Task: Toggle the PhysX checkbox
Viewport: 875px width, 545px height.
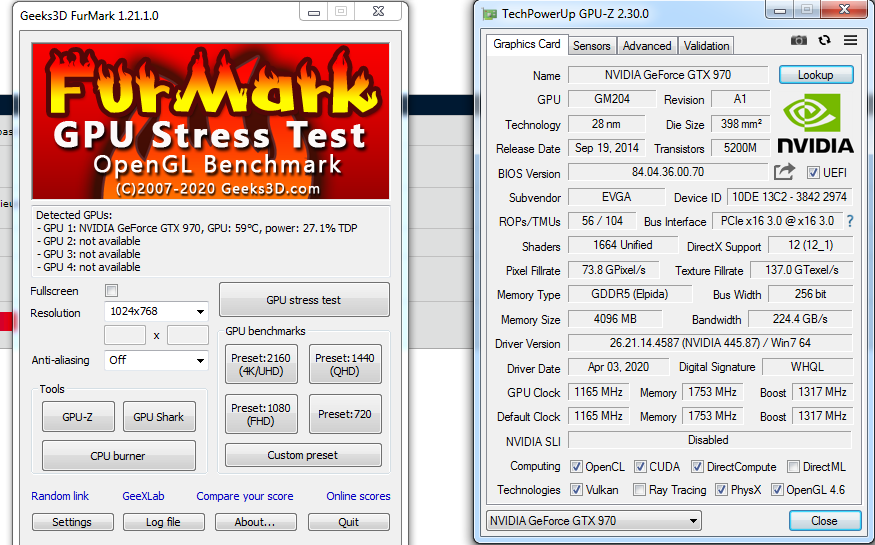Action: (x=721, y=490)
